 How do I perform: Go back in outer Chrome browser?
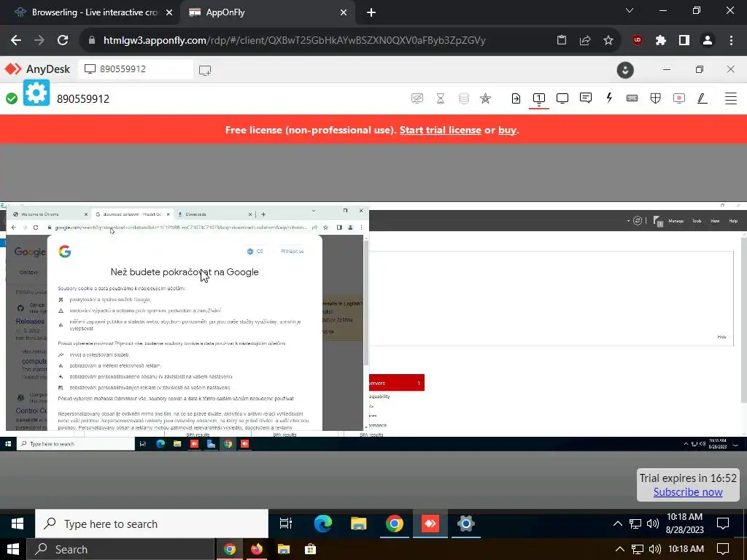click(x=16, y=41)
